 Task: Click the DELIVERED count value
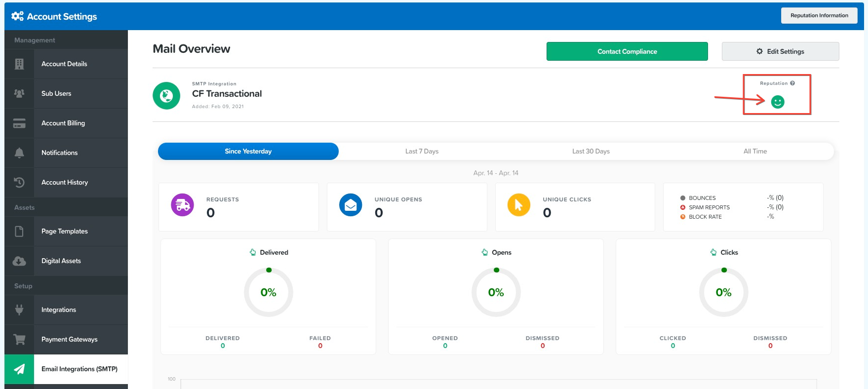tap(223, 346)
